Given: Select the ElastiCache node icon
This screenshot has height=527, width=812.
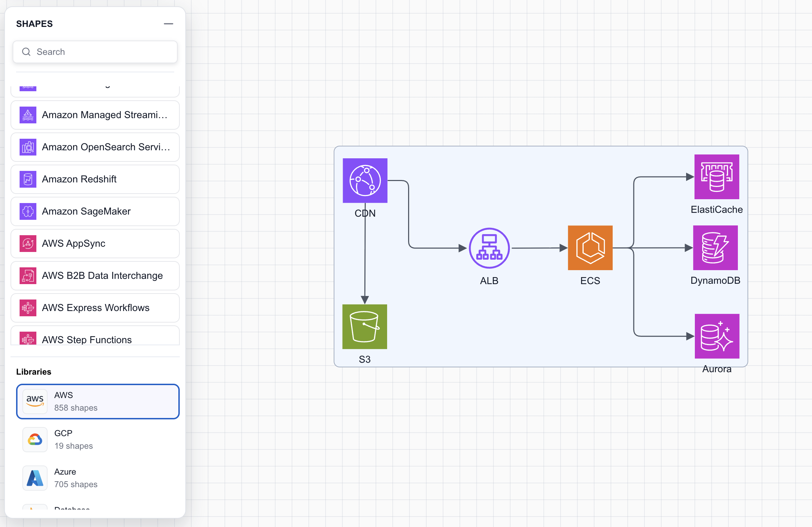Looking at the screenshot, I should (717, 177).
